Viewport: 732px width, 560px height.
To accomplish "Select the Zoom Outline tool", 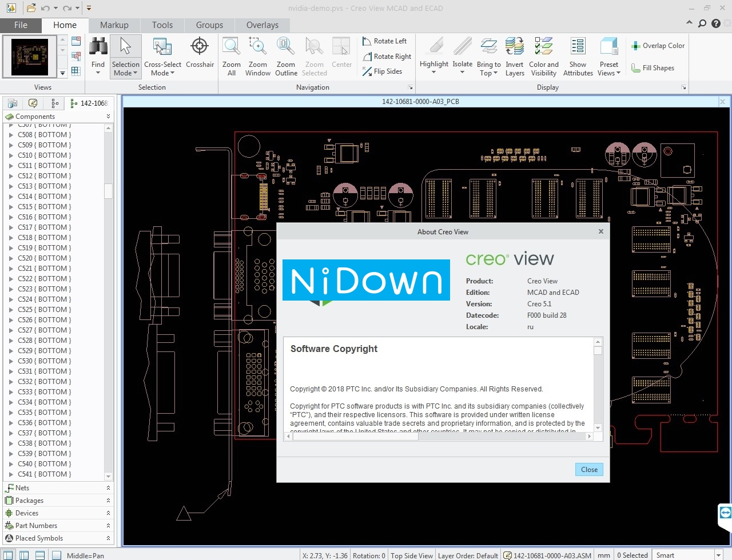I will pos(286,57).
